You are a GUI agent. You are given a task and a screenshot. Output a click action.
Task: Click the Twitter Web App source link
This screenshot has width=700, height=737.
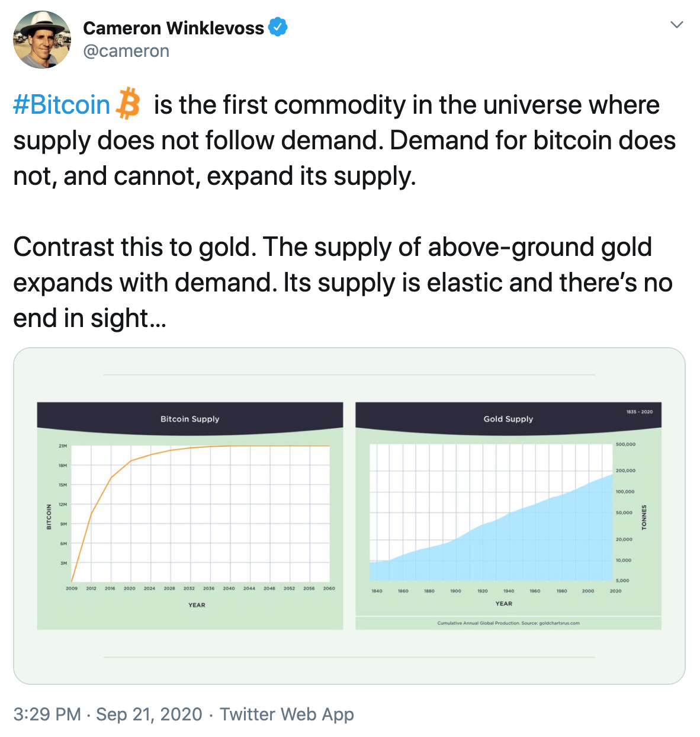[x=287, y=714]
